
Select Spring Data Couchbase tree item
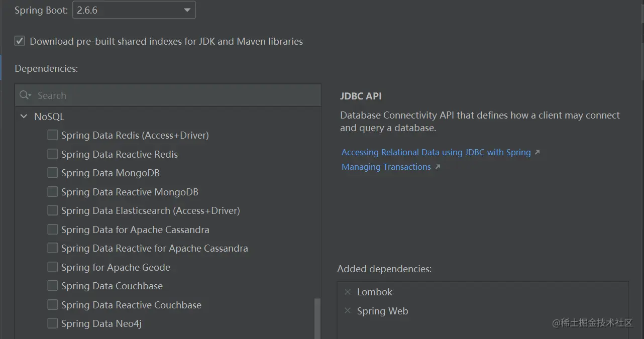point(112,286)
